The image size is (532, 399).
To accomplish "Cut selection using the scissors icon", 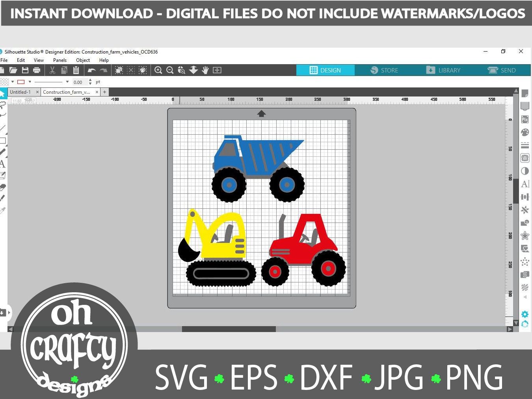I will click(52, 70).
